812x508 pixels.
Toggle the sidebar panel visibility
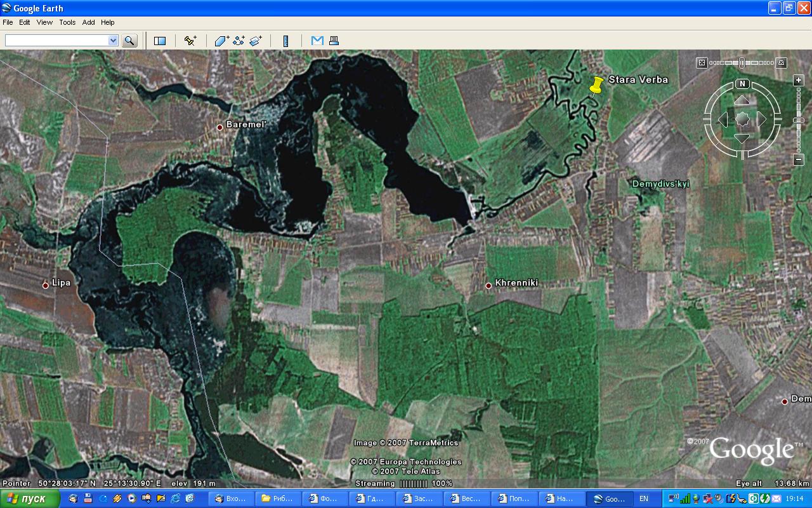(160, 41)
